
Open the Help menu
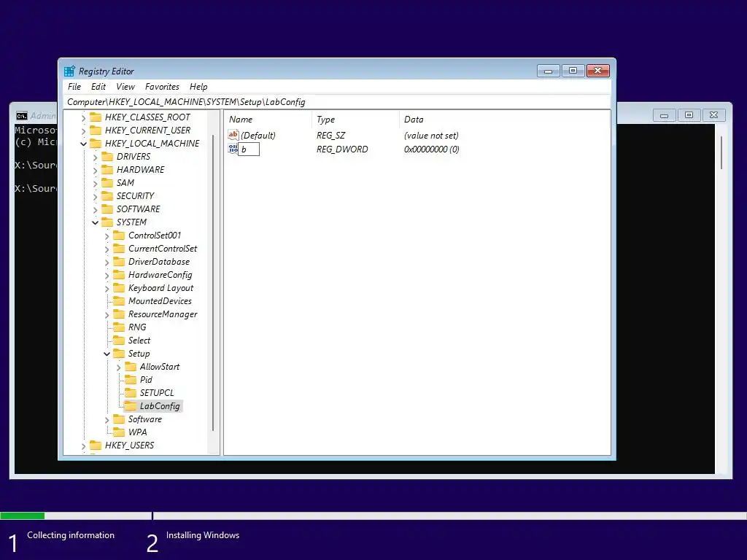[198, 87]
